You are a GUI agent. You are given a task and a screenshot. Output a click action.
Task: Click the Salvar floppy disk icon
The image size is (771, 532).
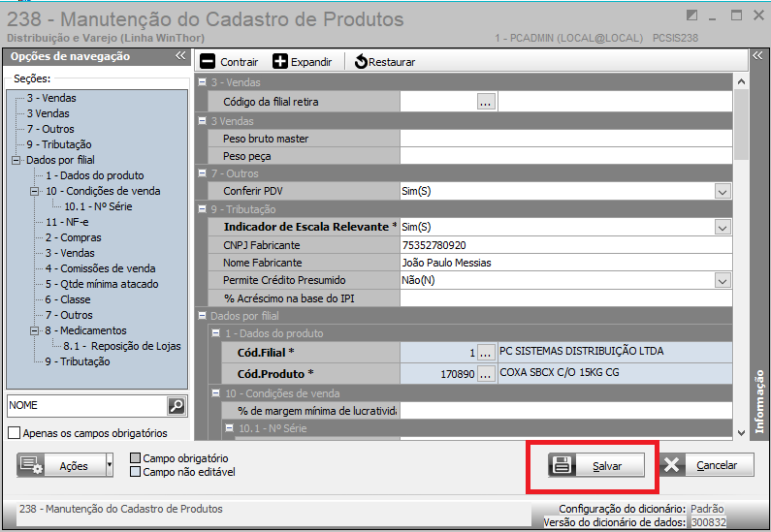(x=562, y=465)
